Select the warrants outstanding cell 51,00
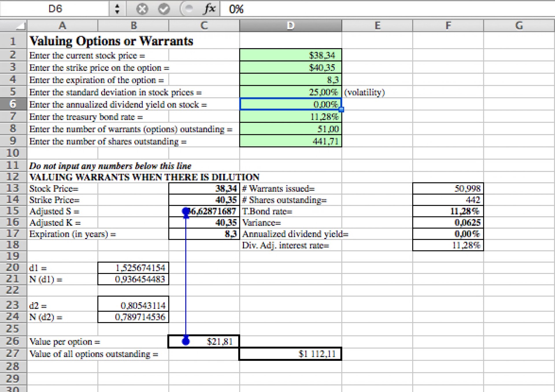Image resolution: width=555 pixels, height=392 pixels. click(291, 129)
